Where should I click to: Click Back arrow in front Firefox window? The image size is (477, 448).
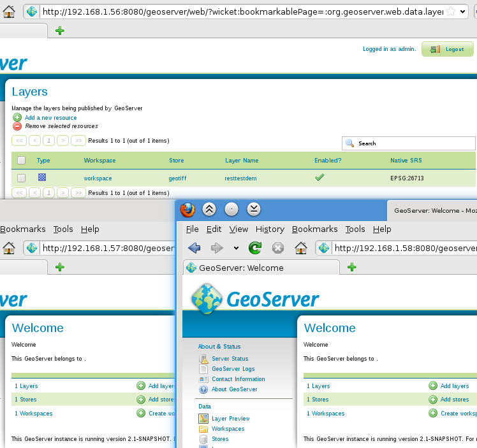point(194,248)
